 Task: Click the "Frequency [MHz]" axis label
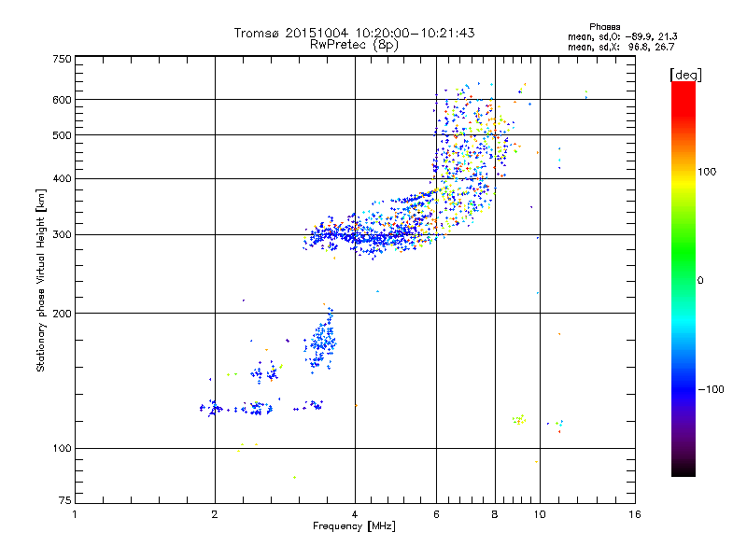click(354, 526)
